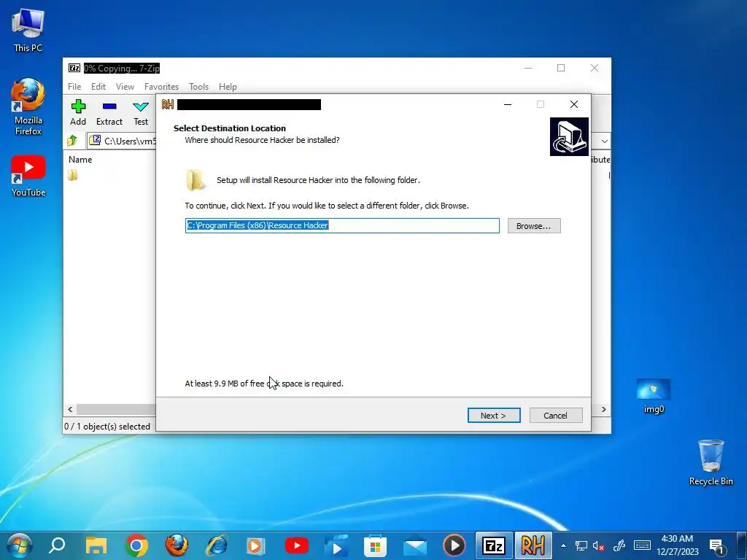
Task: Open YouTube from the taskbar
Action: (296, 545)
